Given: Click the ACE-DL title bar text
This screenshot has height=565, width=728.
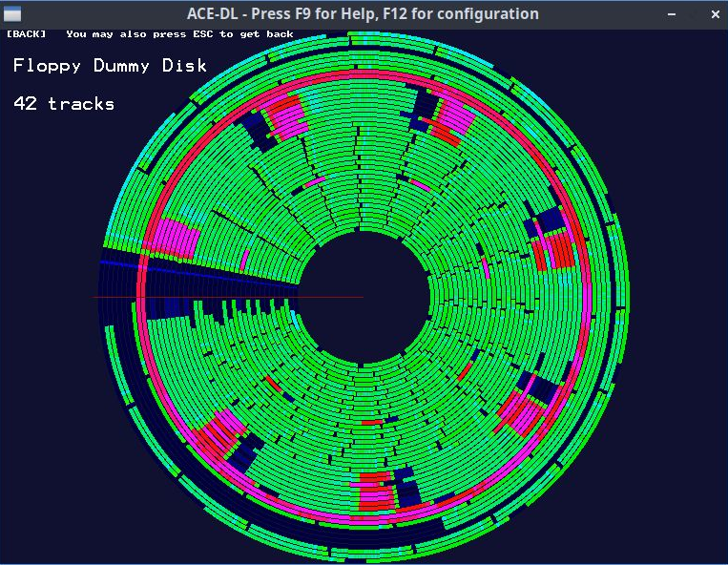Looking at the screenshot, I should pyautogui.click(x=363, y=14).
